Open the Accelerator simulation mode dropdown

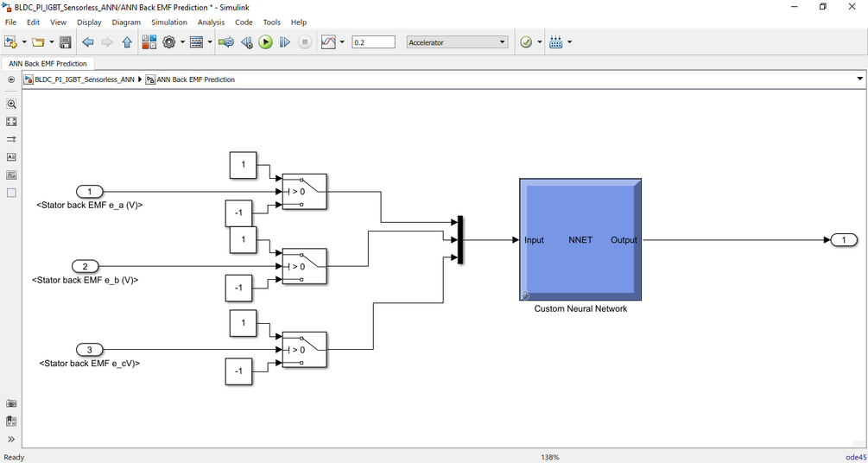[457, 42]
